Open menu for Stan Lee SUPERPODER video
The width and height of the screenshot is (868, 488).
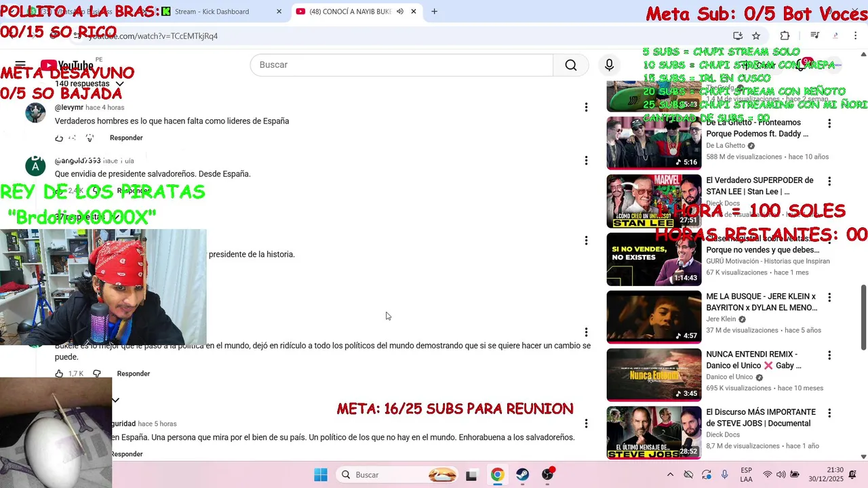(829, 181)
